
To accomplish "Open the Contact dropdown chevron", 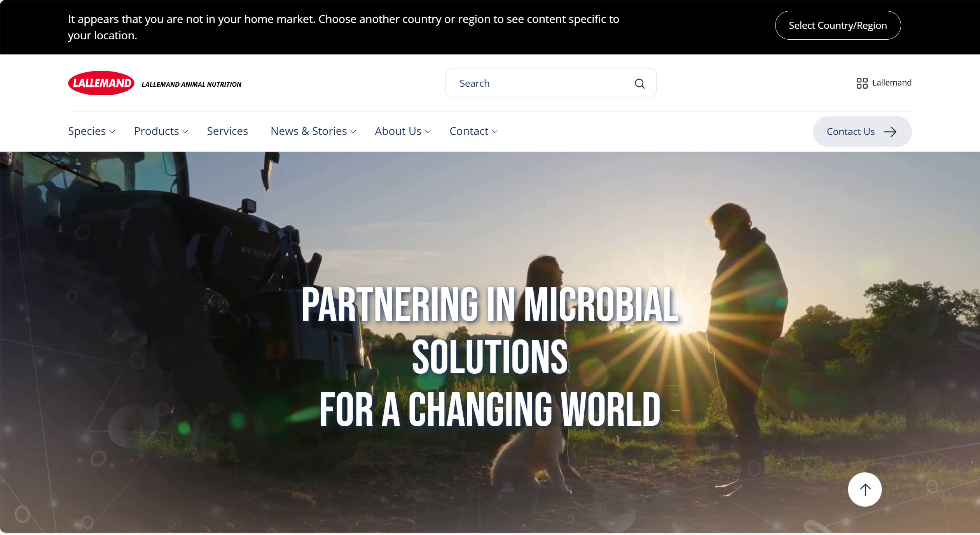I will [x=494, y=132].
